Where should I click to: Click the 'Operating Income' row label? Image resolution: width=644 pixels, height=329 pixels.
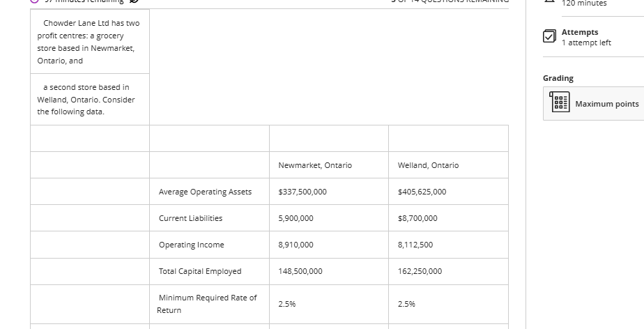pos(192,245)
